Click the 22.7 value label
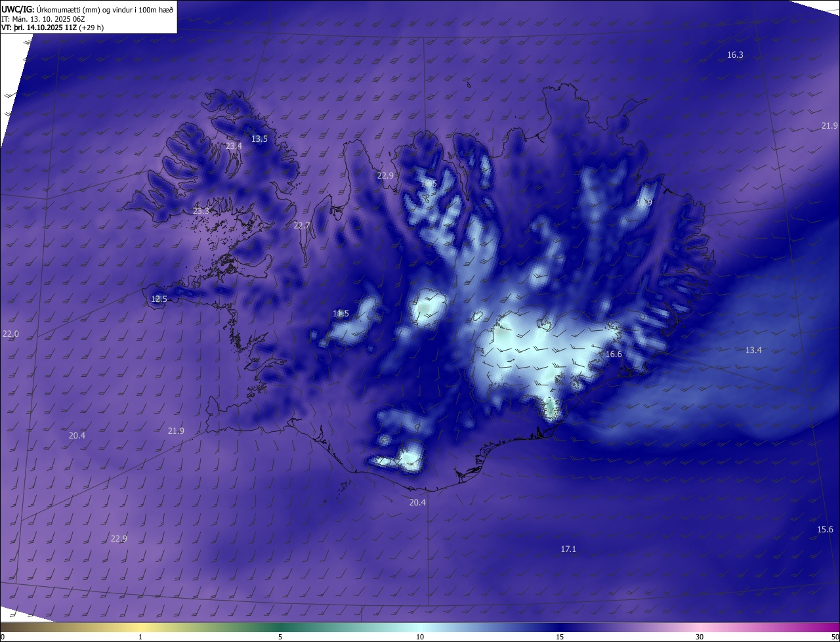840x642 pixels. (x=302, y=226)
